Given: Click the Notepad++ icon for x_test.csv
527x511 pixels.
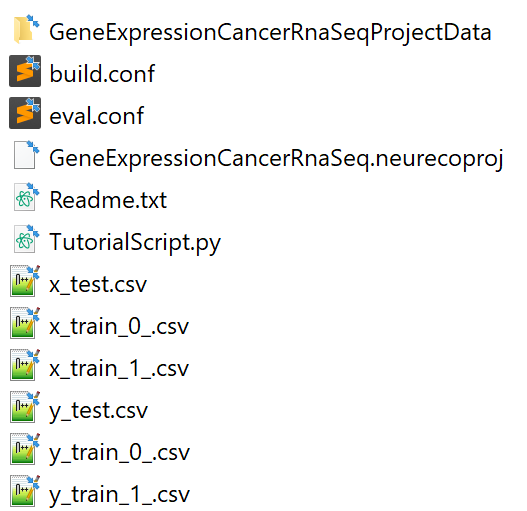Looking at the screenshot, I should [x=25, y=281].
